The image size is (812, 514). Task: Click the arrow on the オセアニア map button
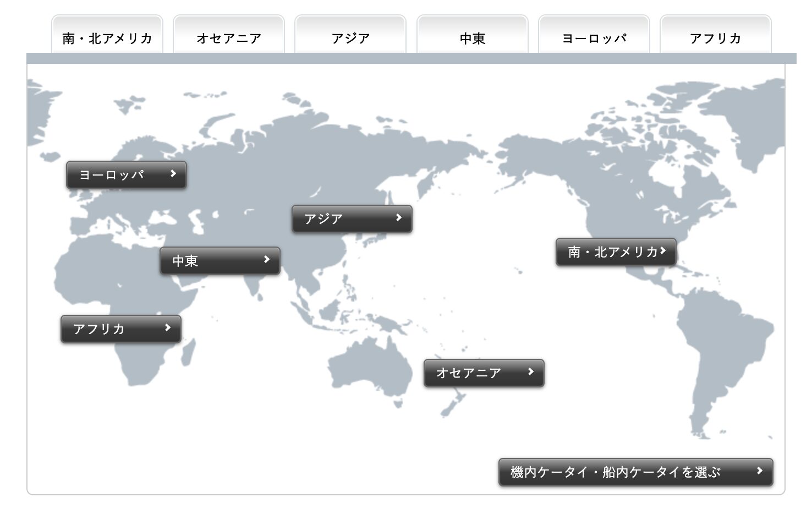[531, 372]
